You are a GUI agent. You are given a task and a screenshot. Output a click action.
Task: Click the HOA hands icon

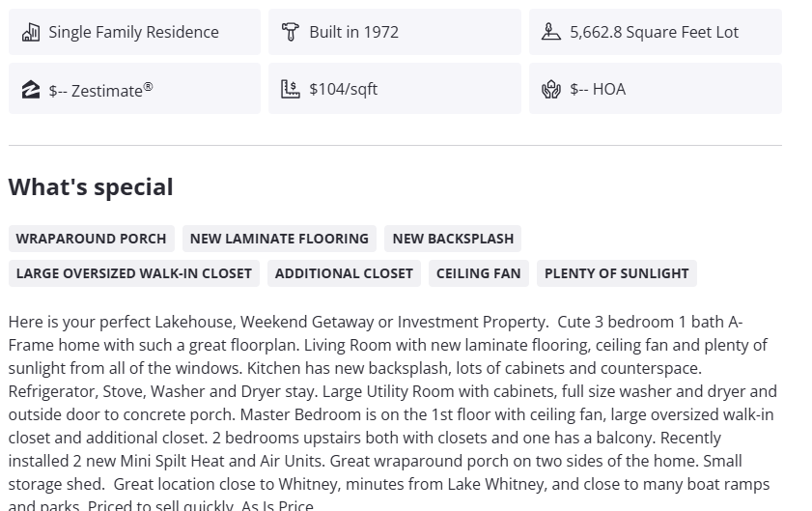coord(551,89)
